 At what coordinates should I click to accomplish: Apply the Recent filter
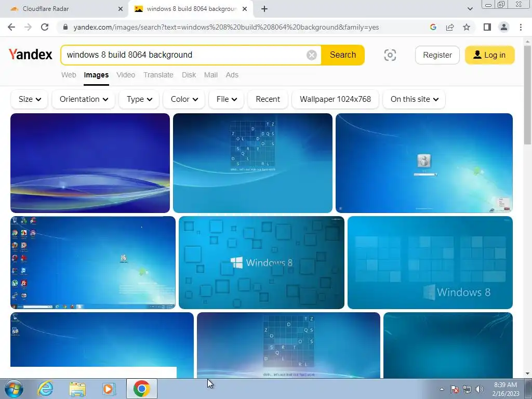click(x=268, y=99)
